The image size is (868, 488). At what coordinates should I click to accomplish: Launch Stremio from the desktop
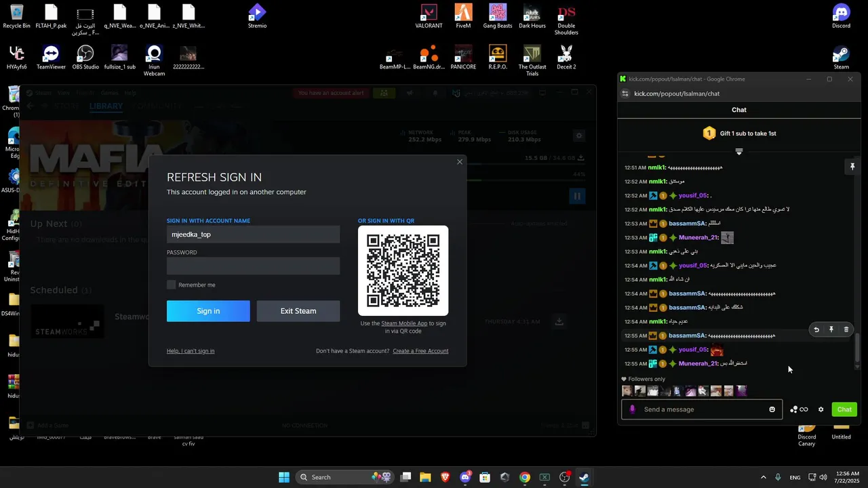(257, 16)
